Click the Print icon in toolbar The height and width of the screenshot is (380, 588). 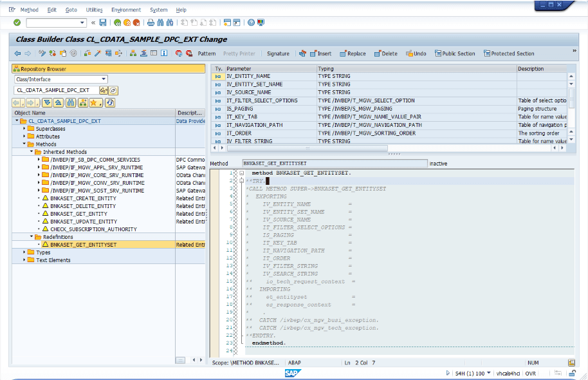click(151, 23)
